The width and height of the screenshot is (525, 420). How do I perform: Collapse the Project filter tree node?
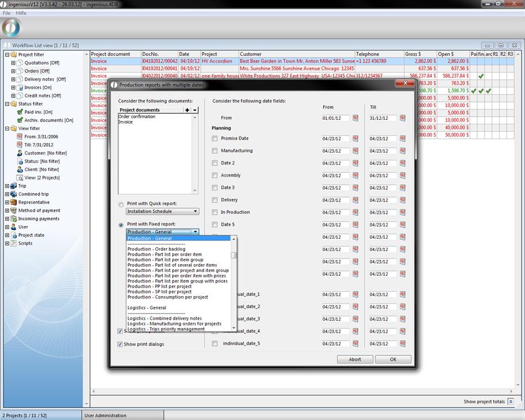pos(7,55)
